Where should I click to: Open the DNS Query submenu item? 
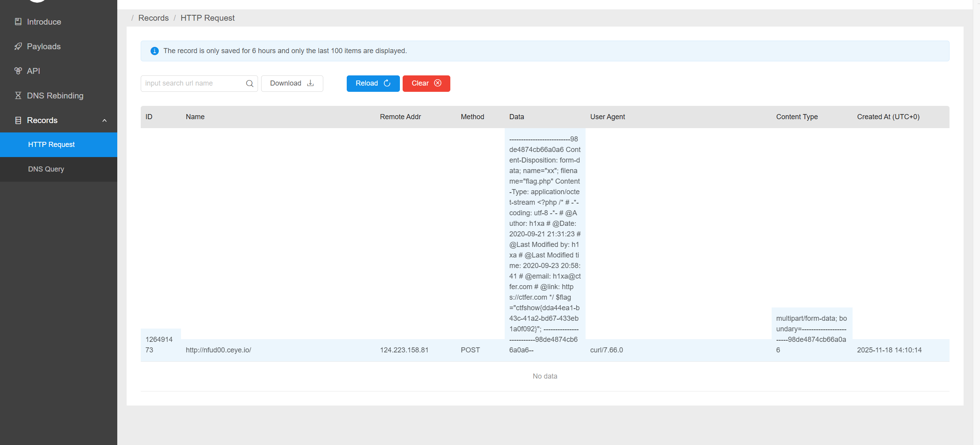[46, 169]
